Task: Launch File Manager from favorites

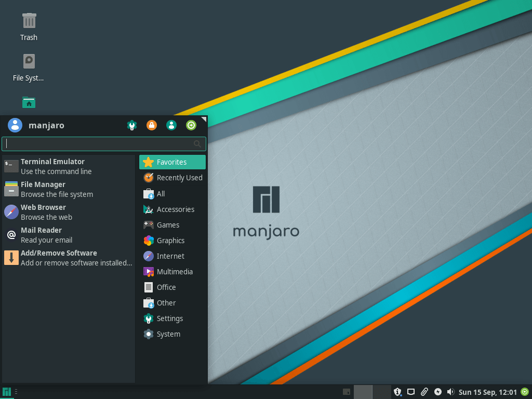Action: pos(69,189)
